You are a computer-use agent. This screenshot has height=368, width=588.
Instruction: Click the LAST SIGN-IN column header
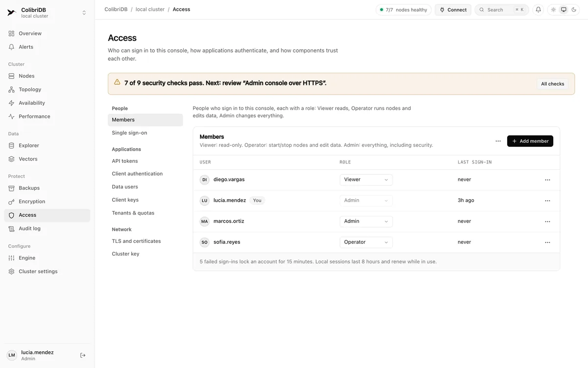[x=475, y=162]
